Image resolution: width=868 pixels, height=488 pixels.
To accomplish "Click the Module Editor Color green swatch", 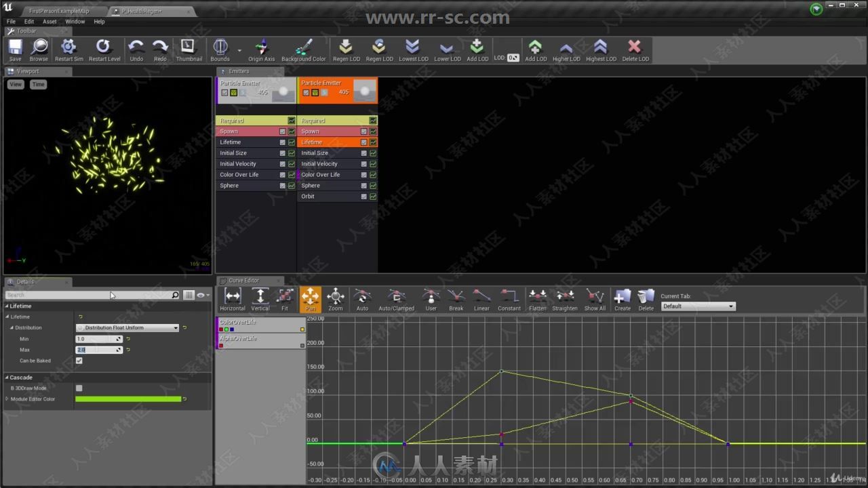I will tap(128, 399).
